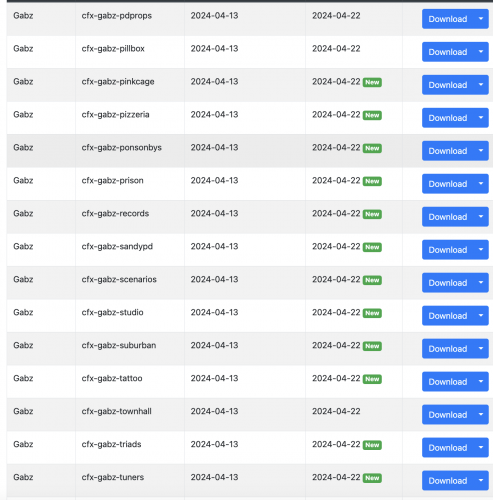Select the cfx-gabz-tuners asset name

click(113, 478)
